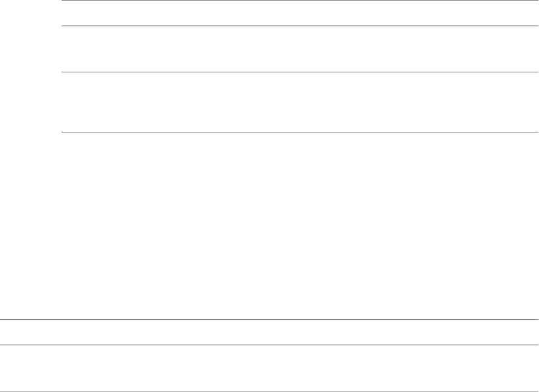Click the last full-width empty row

(x=269, y=369)
